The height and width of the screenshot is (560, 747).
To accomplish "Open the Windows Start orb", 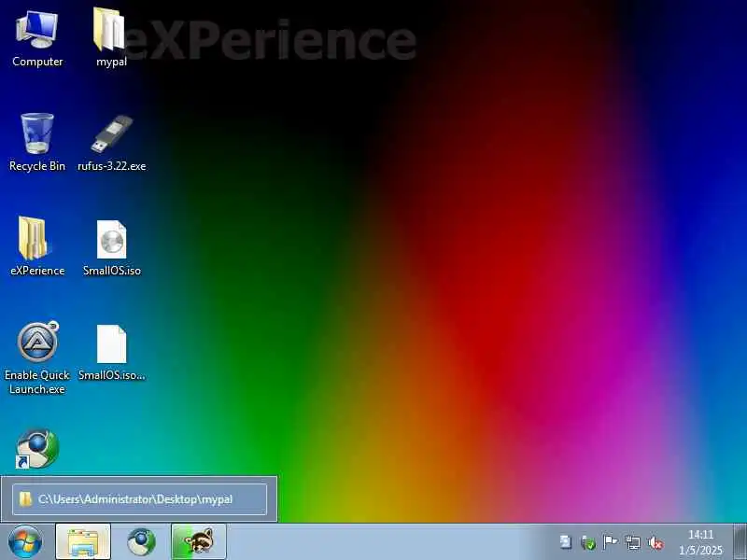I will pyautogui.click(x=25, y=542).
